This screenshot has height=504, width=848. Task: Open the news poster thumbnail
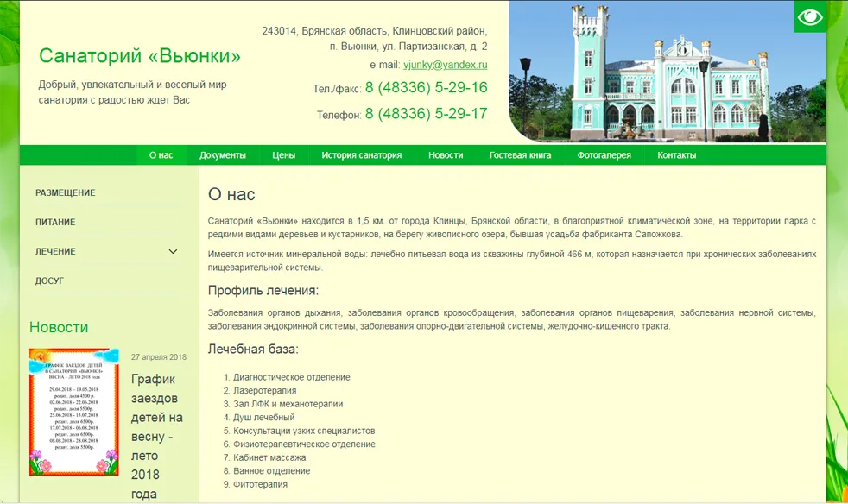[74, 412]
